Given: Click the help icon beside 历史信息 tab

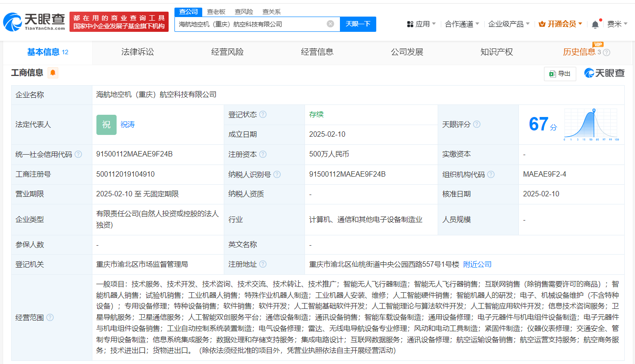Looking at the screenshot, I should pyautogui.click(x=607, y=52).
